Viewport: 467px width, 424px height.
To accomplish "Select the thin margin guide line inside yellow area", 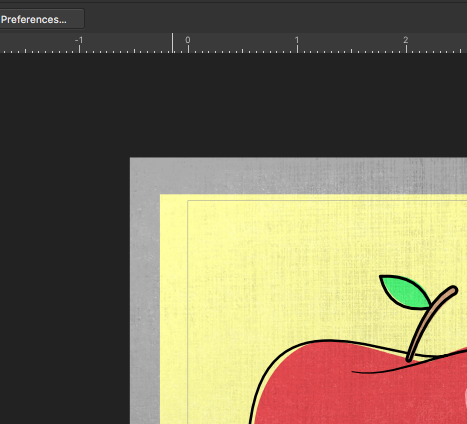I will click(x=188, y=300).
